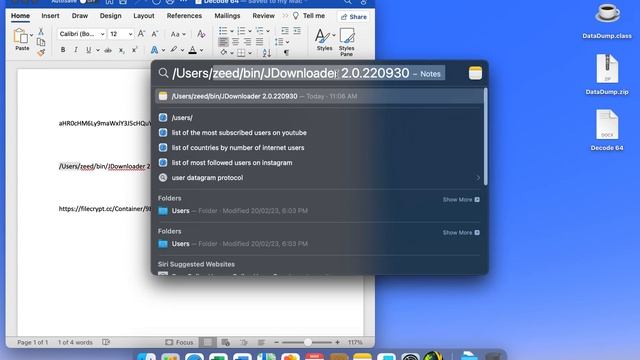Viewport: 640px width, 360px height.
Task: Click the text highlight pen icon
Action: (174, 50)
